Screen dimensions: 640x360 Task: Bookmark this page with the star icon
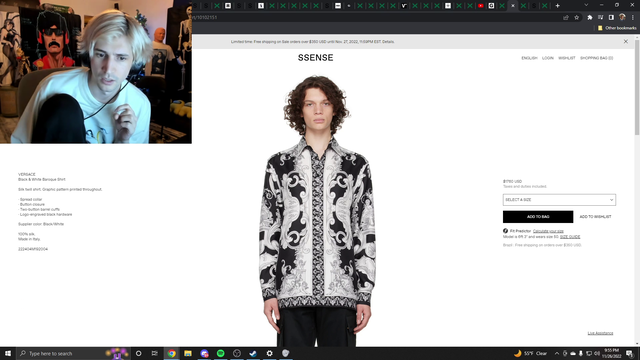[576, 18]
